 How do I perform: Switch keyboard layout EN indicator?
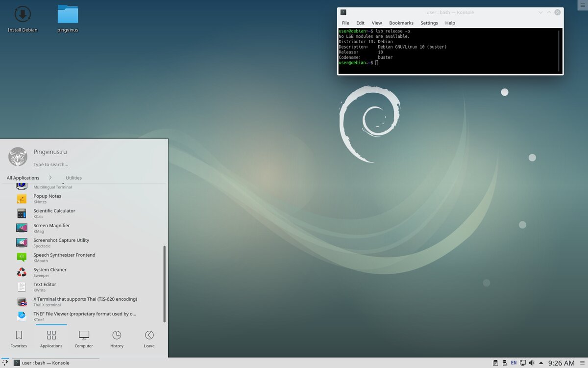point(514,363)
